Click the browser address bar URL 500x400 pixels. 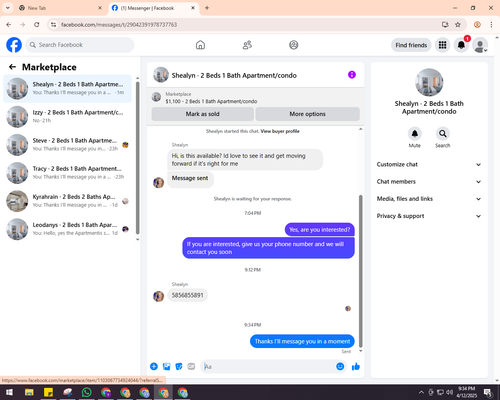click(119, 25)
